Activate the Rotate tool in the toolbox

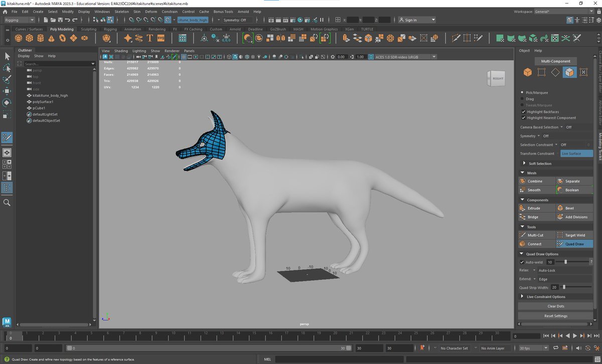tap(7, 102)
